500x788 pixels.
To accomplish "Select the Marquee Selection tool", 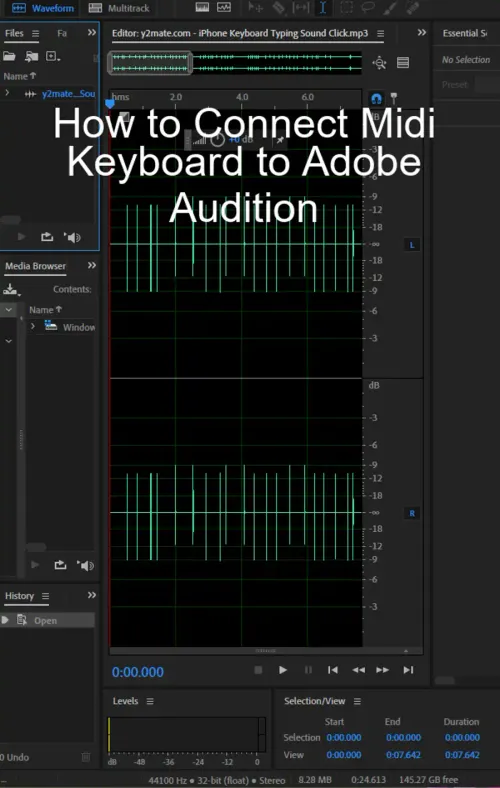I will [346, 7].
